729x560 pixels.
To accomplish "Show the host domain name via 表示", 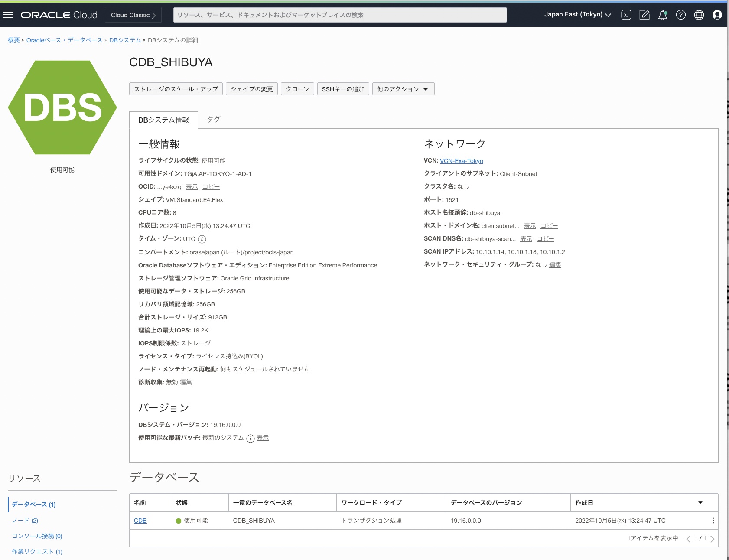I will (530, 226).
